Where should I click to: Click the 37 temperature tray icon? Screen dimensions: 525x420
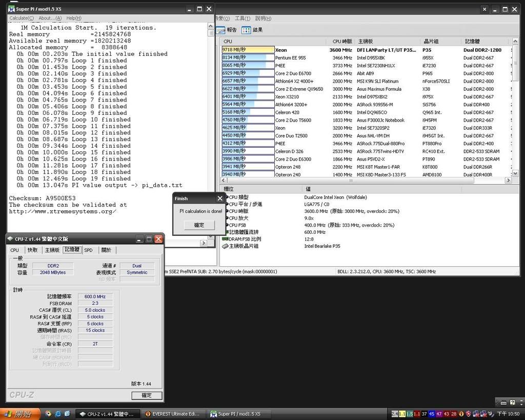(424, 414)
